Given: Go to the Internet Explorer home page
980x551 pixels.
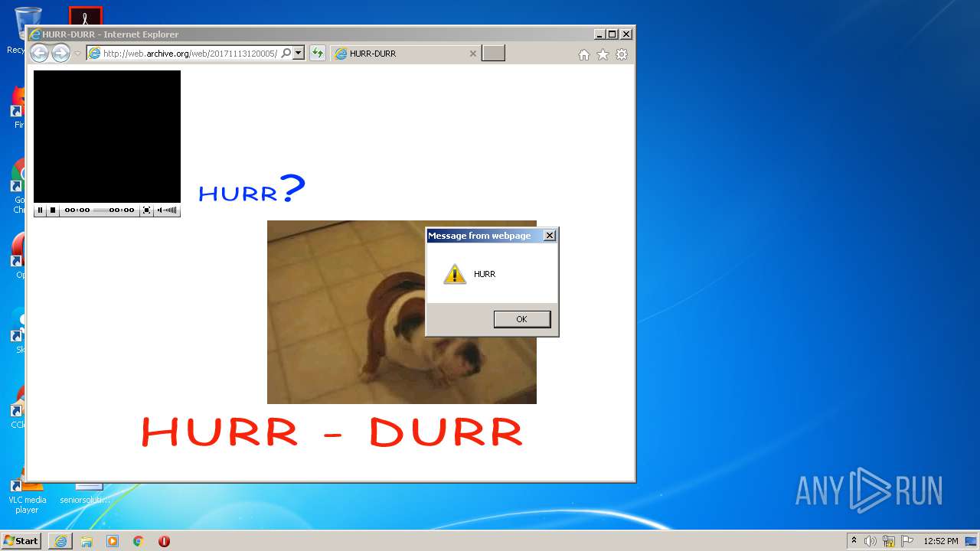Looking at the screenshot, I should click(x=584, y=54).
